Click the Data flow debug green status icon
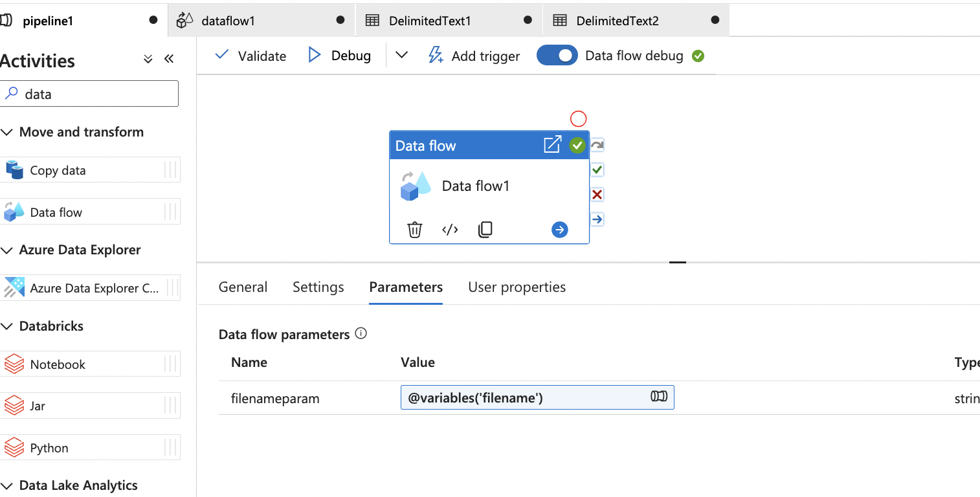The width and height of the screenshot is (980, 497). (x=698, y=56)
